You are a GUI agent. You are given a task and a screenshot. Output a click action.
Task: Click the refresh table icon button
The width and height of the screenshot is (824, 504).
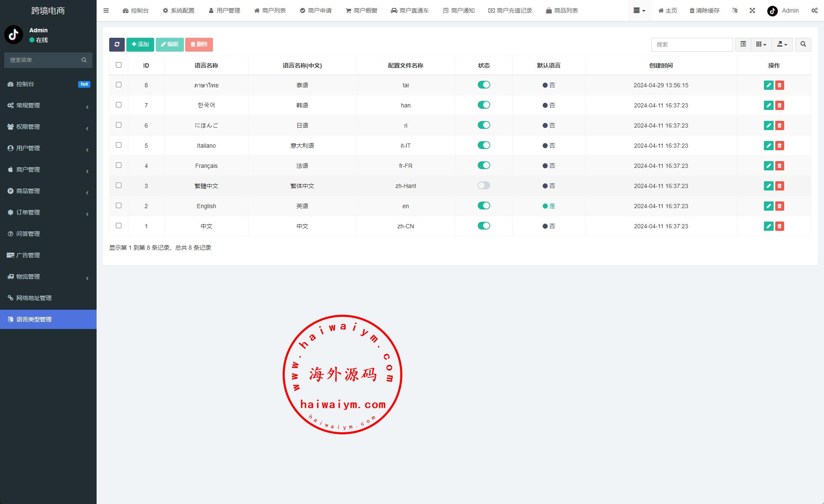[x=117, y=44]
